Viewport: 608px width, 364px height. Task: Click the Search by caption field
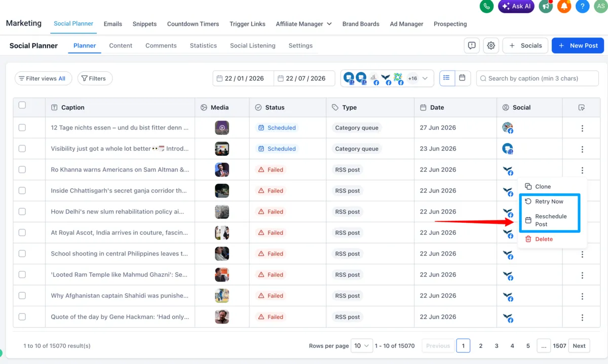point(538,78)
